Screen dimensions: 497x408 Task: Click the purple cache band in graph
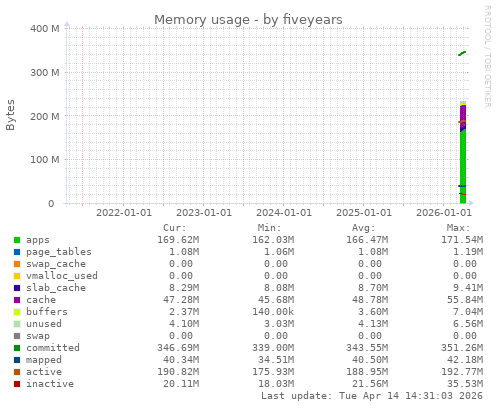point(463,115)
